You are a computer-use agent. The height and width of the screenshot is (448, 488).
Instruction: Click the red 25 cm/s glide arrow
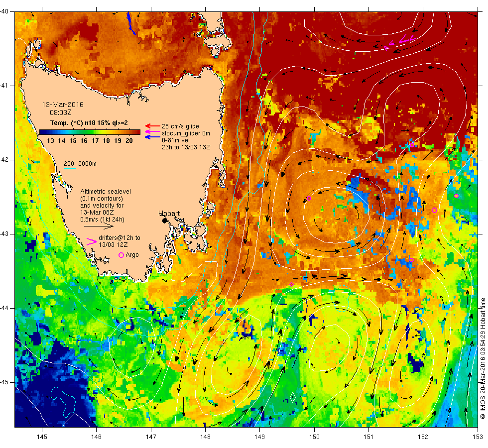[x=153, y=126]
